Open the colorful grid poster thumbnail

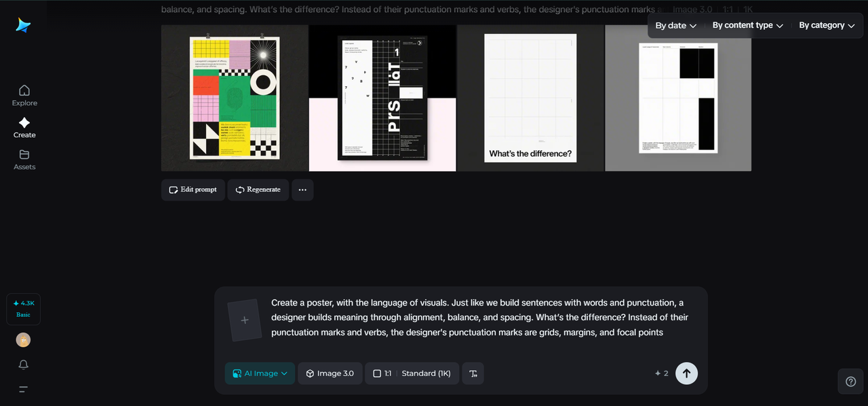tap(235, 98)
